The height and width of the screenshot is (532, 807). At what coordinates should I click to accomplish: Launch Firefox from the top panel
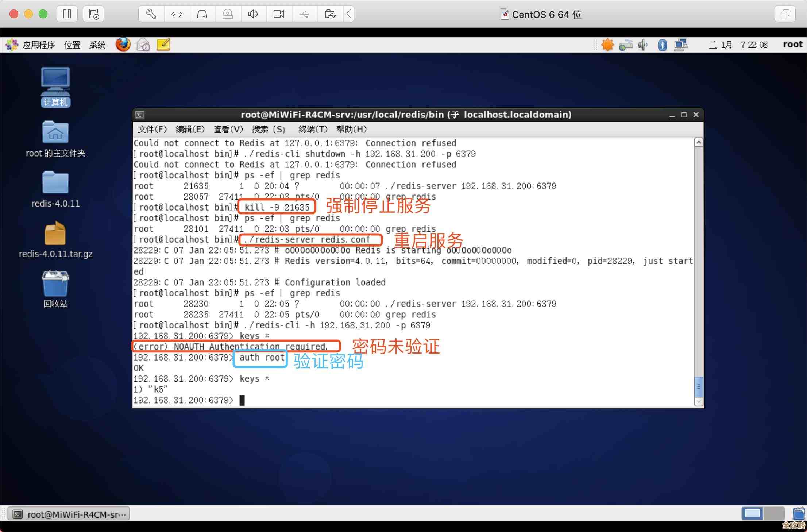point(123,45)
